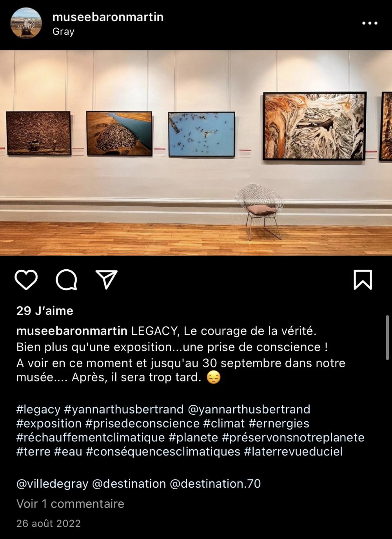Click the caption scrollbar on the right

point(388,338)
